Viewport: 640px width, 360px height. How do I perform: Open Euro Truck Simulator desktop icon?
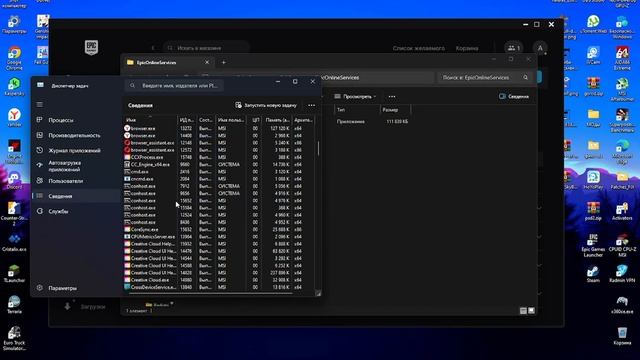pyautogui.click(x=14, y=339)
